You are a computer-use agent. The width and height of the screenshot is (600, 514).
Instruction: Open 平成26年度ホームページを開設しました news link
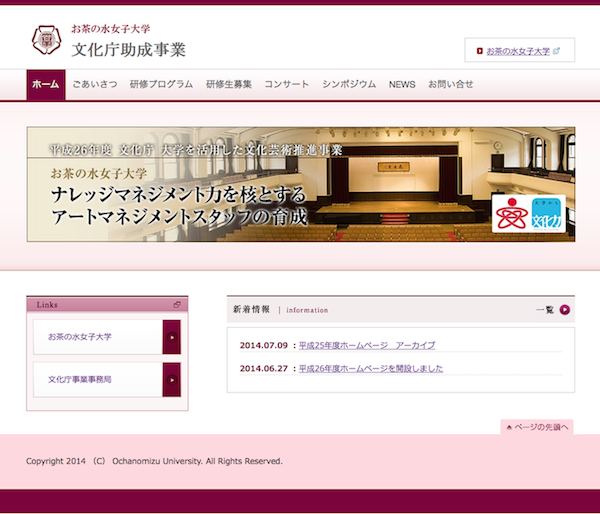pos(370,369)
